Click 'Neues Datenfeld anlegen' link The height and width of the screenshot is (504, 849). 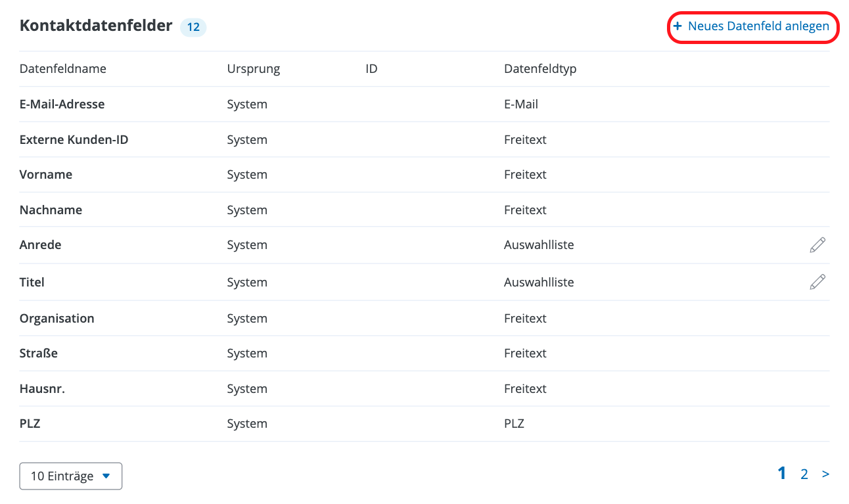pos(758,27)
